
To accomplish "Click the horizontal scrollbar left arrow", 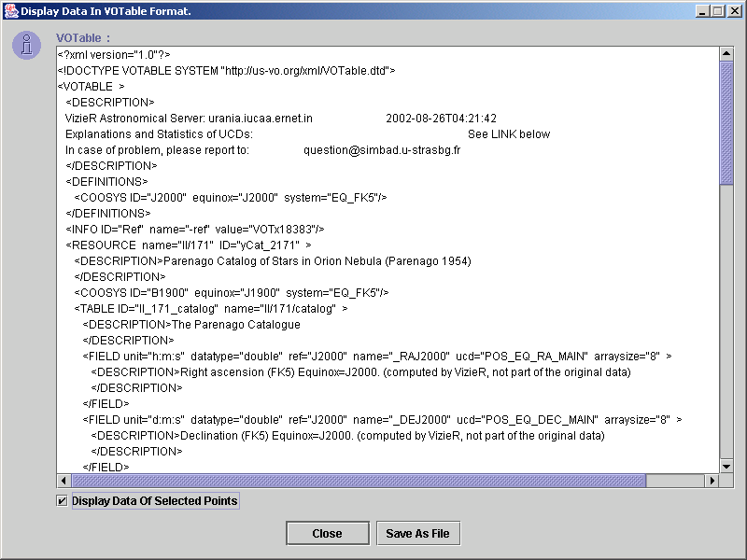I will point(63,481).
